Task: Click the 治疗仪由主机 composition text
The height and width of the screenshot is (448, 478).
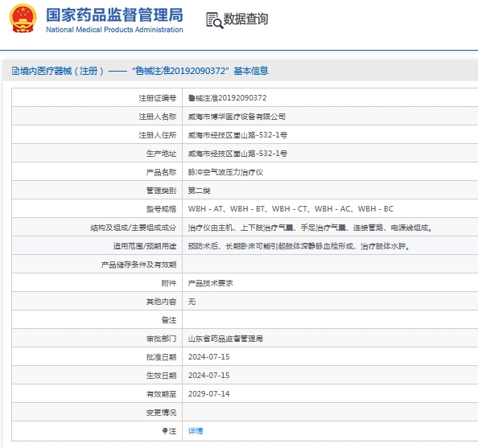Action: point(310,228)
